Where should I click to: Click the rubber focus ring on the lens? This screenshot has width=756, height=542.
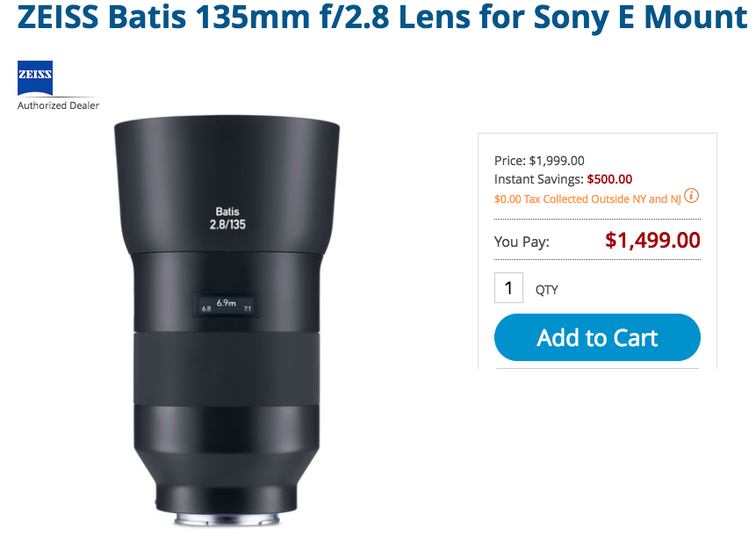(x=227, y=369)
